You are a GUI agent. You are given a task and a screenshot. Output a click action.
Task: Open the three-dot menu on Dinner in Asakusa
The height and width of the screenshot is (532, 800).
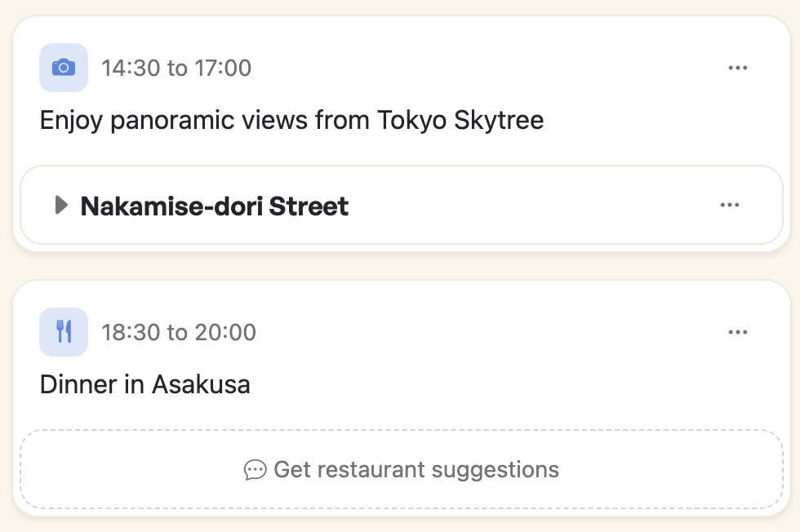pyautogui.click(x=738, y=332)
